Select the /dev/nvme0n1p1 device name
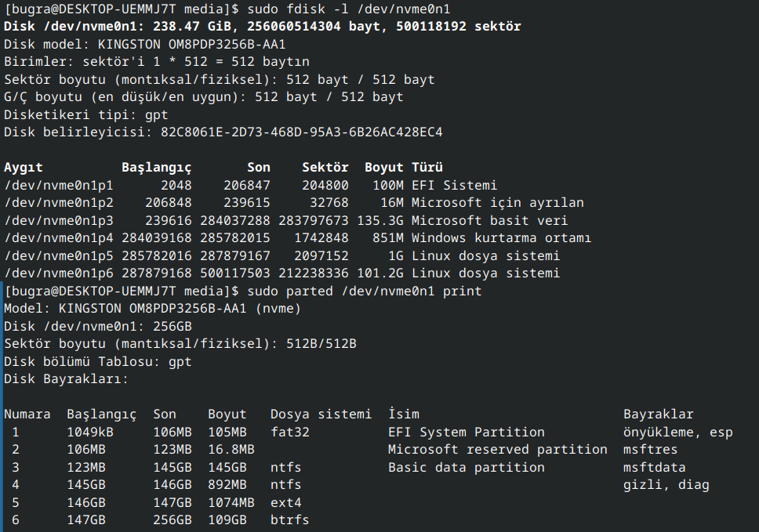759x532 pixels. [x=59, y=186]
